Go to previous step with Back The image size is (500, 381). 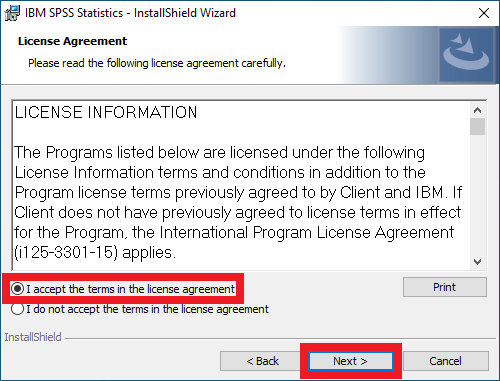coord(262,361)
